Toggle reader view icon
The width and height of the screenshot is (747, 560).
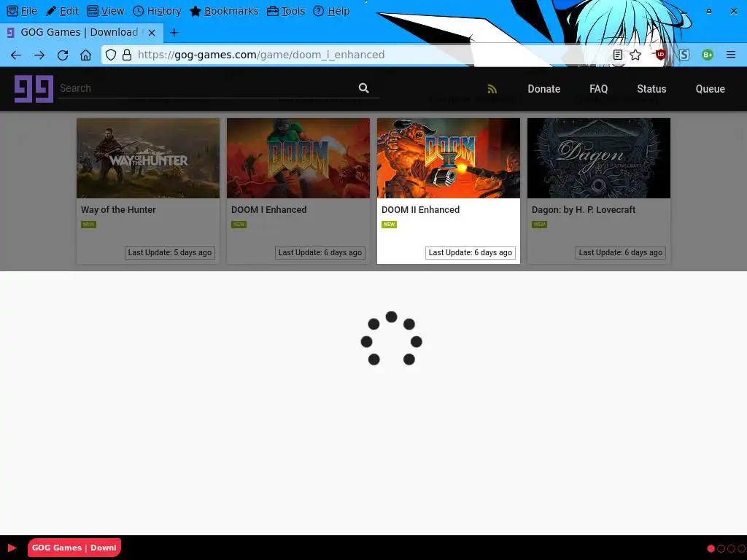pyautogui.click(x=617, y=55)
